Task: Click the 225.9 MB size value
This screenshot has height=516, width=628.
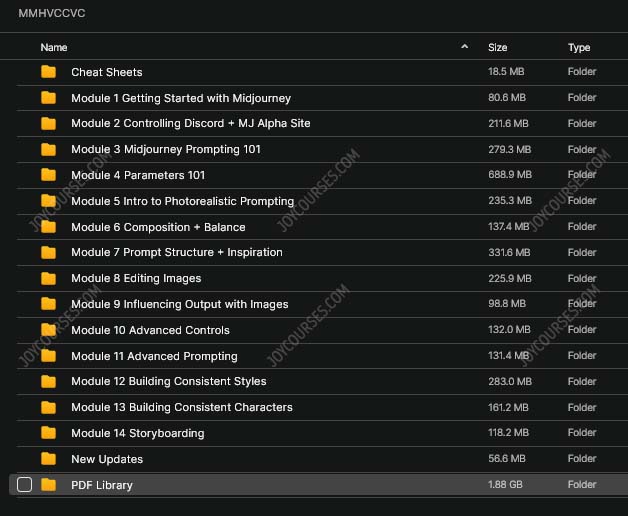Action: (x=510, y=278)
